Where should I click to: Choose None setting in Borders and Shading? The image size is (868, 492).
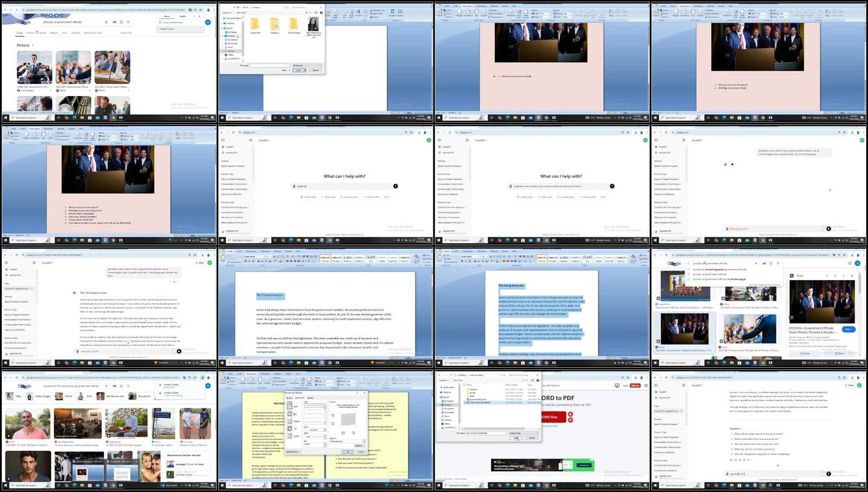(290, 406)
